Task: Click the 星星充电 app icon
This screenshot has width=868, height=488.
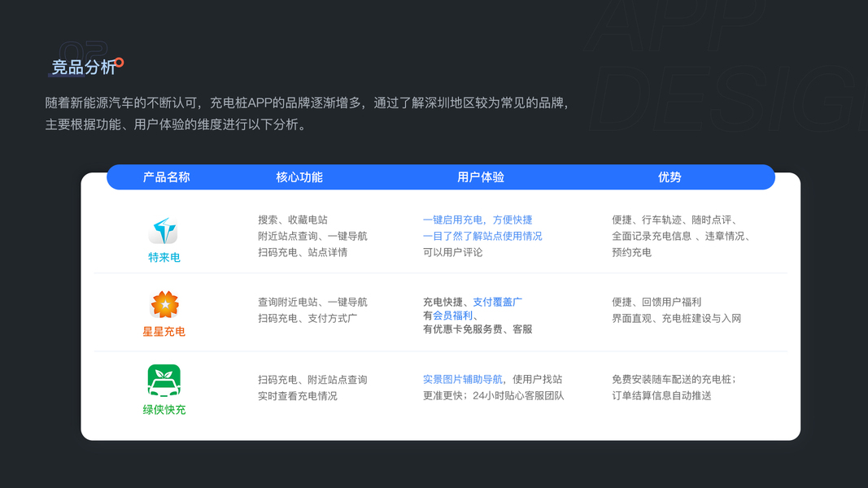Action: click(x=164, y=304)
